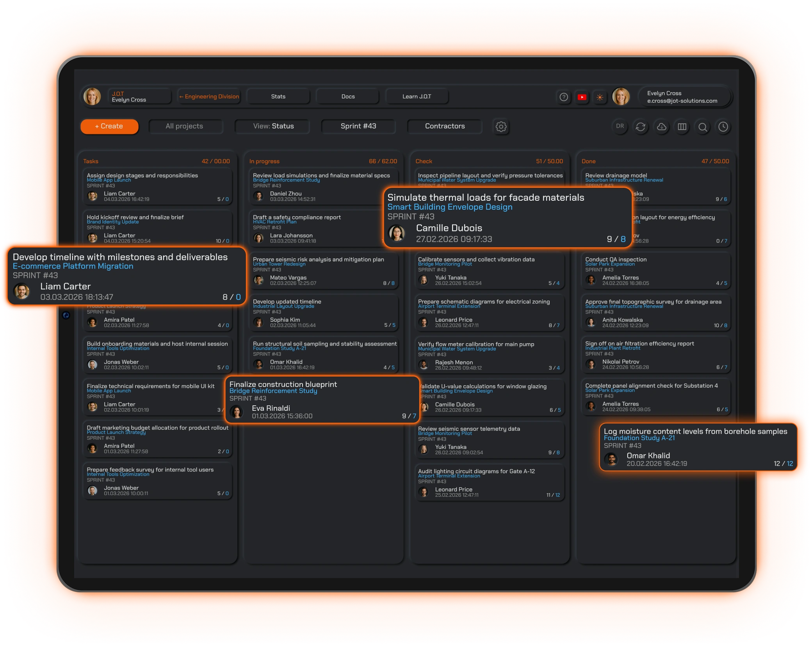Open the Contractors filter
812x647 pixels.
(x=444, y=126)
